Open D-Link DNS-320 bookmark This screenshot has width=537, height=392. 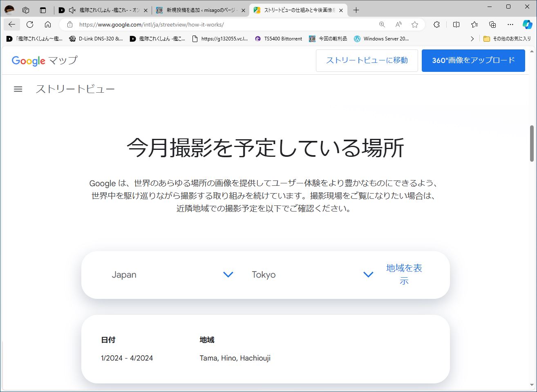point(96,39)
